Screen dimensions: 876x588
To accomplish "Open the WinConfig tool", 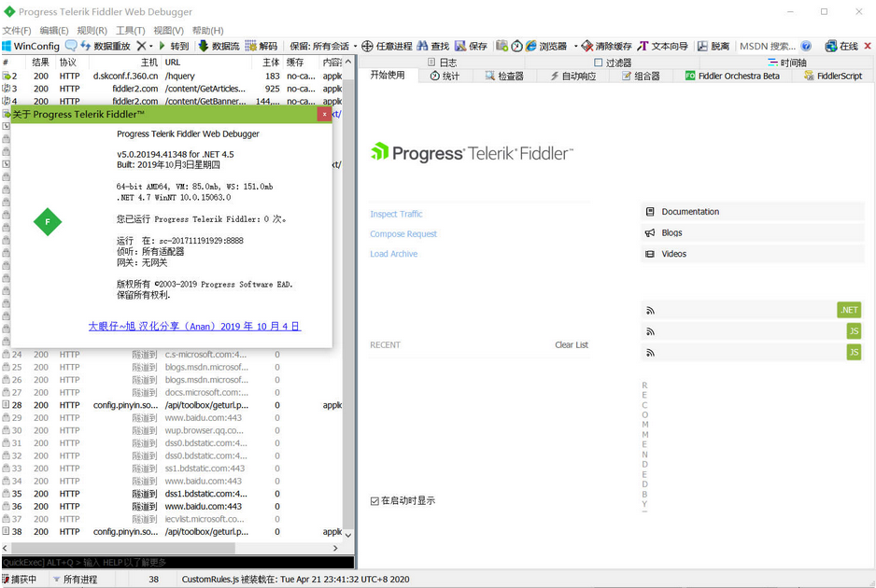I will [31, 46].
